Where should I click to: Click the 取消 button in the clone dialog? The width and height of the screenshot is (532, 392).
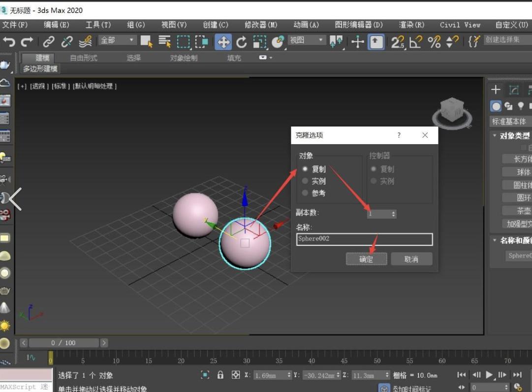click(411, 259)
